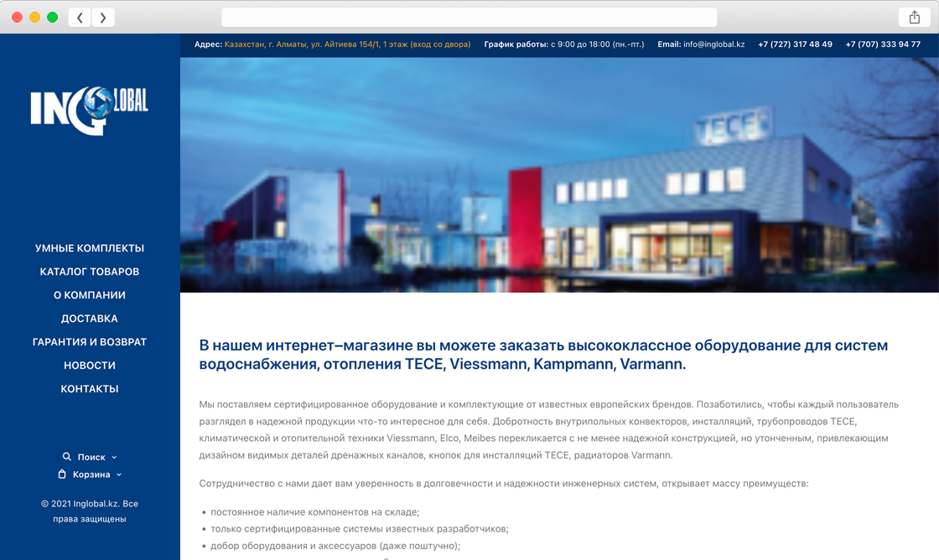Viewport: 939px width, 560px height.
Task: Expand the Корзина dropdown chevron
Action: pos(119,475)
